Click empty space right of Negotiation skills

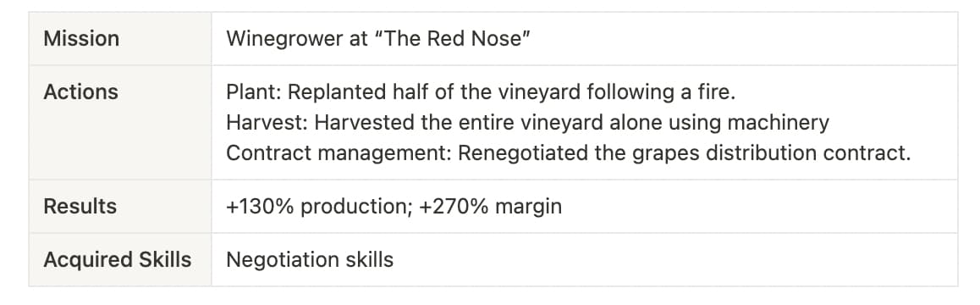pos(675,260)
